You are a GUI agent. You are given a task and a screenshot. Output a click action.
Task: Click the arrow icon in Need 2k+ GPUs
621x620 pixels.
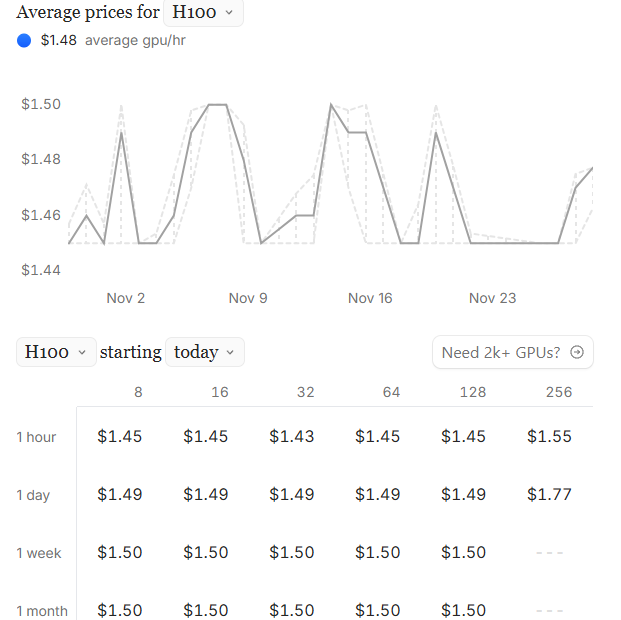576,352
